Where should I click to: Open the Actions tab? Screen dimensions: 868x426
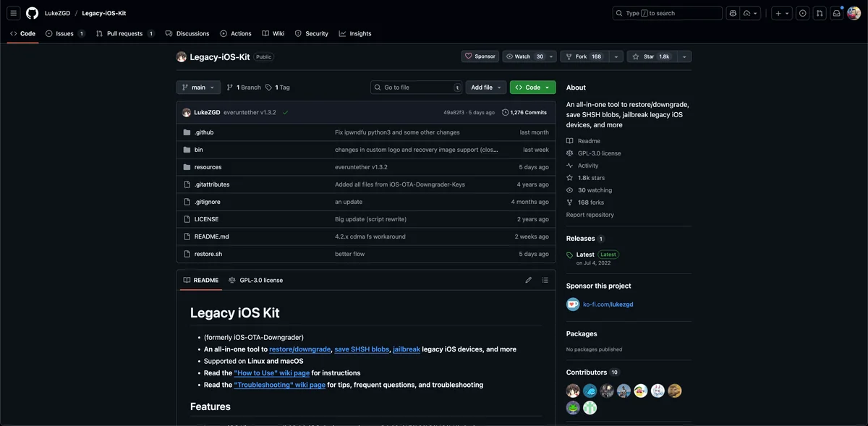click(x=236, y=33)
